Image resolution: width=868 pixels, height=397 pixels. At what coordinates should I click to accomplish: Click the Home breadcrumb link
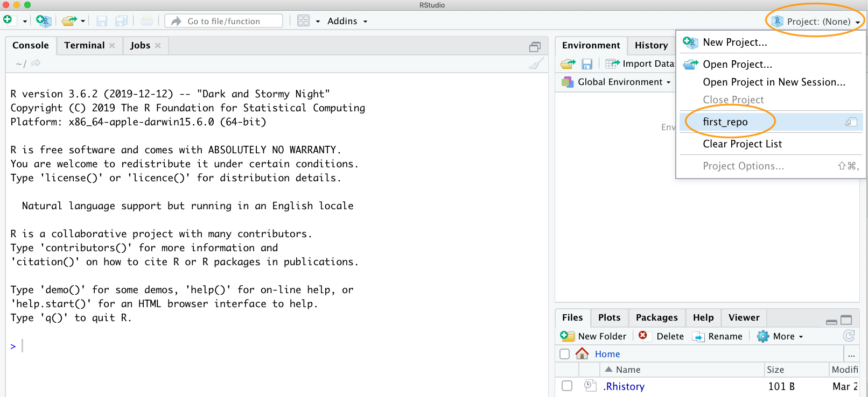pyautogui.click(x=607, y=354)
